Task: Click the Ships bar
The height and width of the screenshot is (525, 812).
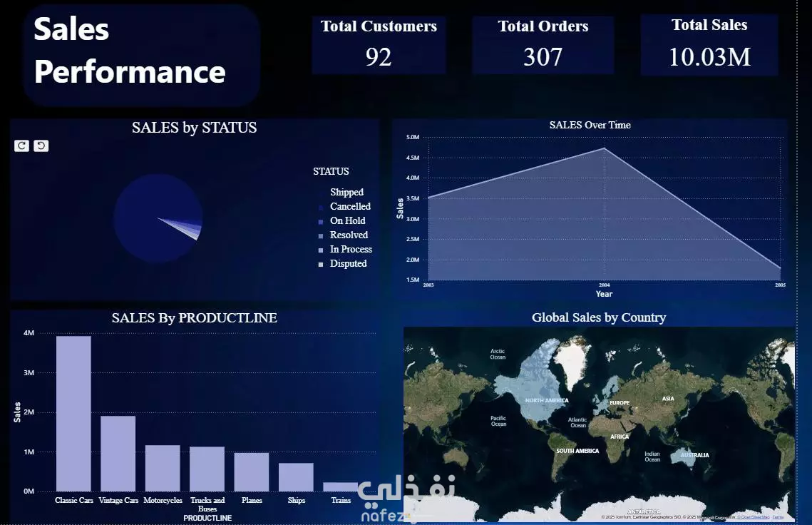Action: pos(297,477)
